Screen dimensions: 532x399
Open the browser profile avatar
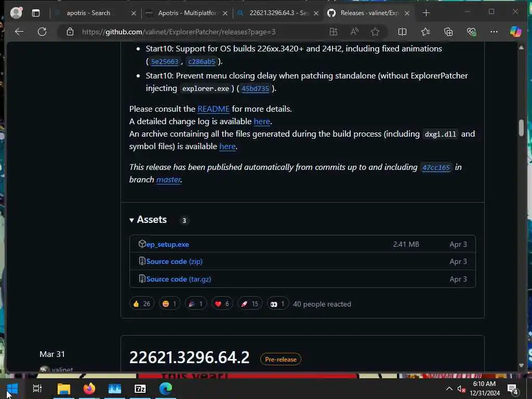click(x=16, y=12)
